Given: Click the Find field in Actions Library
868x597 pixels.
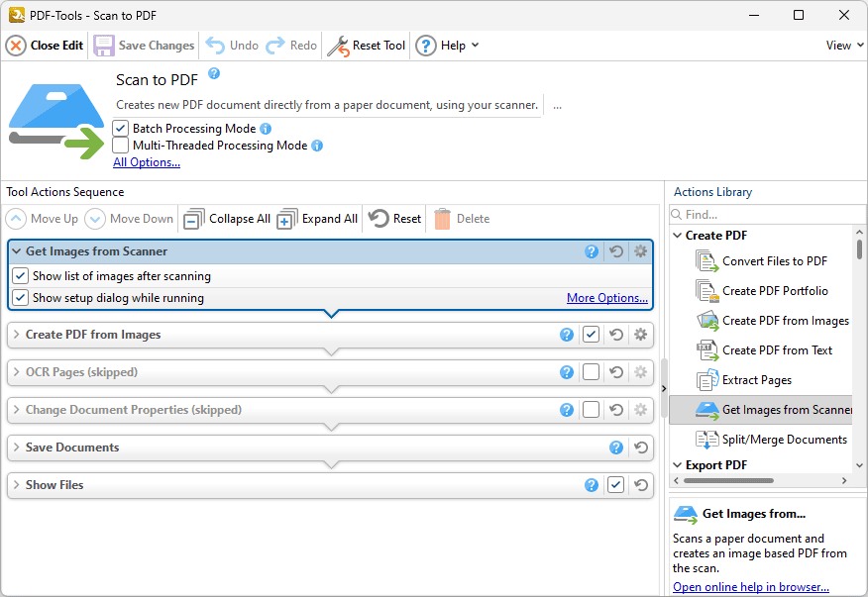Looking at the screenshot, I should point(767,215).
